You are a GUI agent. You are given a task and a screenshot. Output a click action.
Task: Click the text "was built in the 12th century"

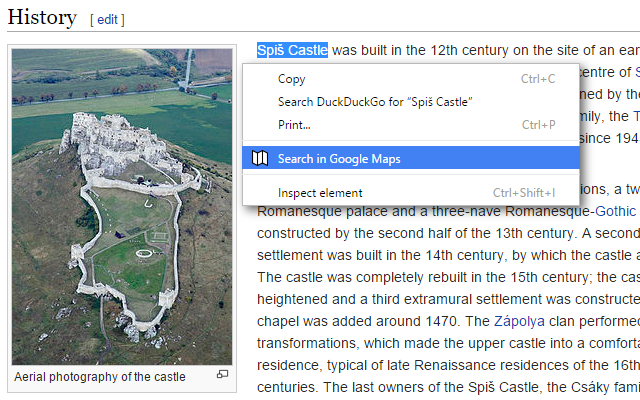click(x=420, y=51)
